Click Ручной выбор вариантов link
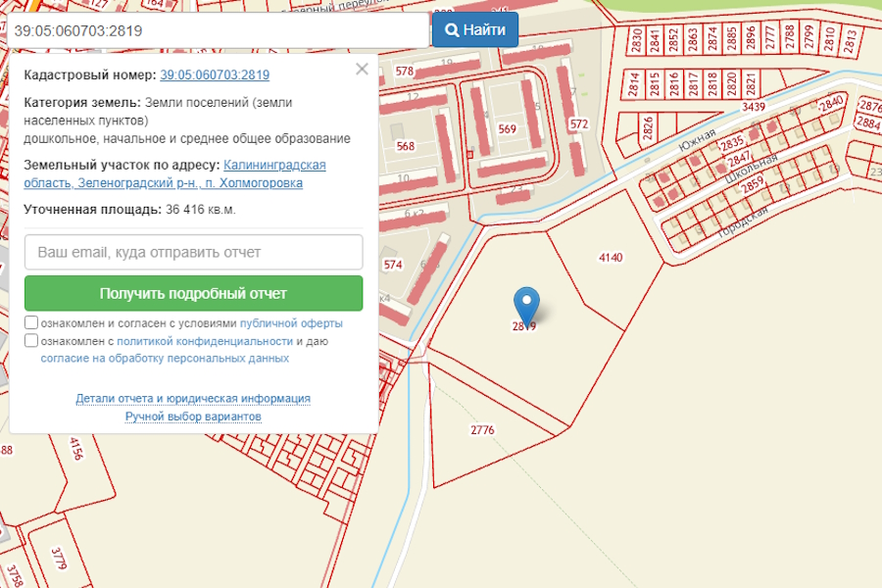Screen dimensions: 882x588 click(x=193, y=416)
